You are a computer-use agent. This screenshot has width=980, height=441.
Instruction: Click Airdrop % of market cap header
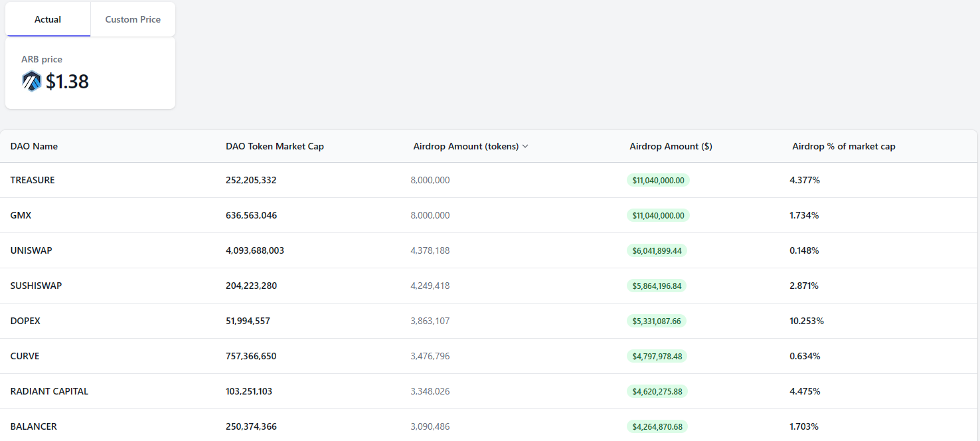point(844,146)
